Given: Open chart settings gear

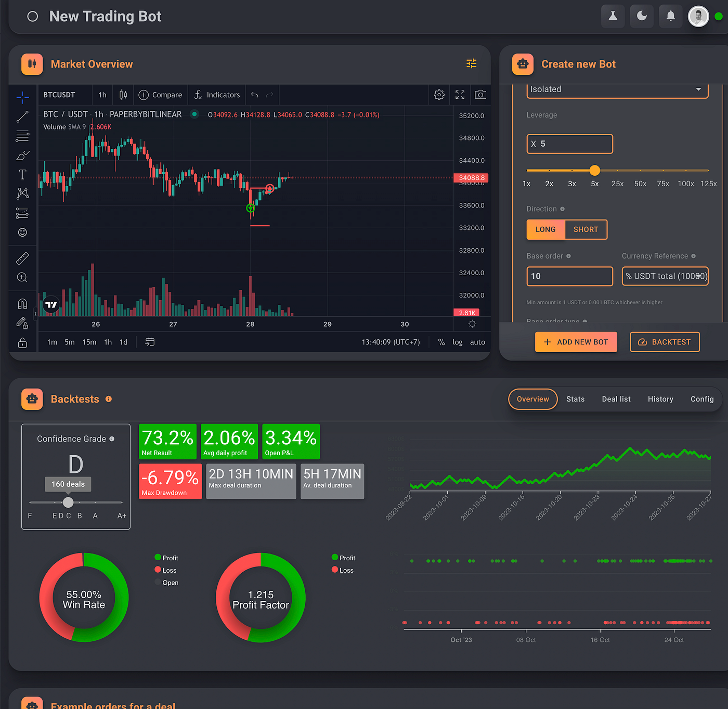Looking at the screenshot, I should (439, 95).
